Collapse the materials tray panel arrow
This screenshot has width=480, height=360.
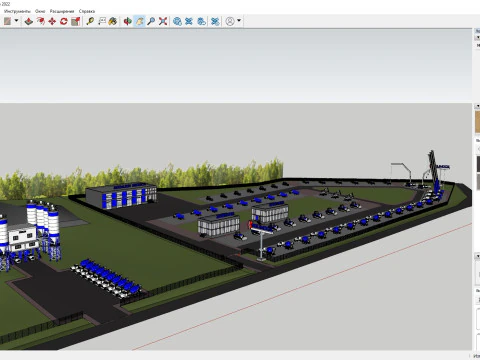[478, 106]
